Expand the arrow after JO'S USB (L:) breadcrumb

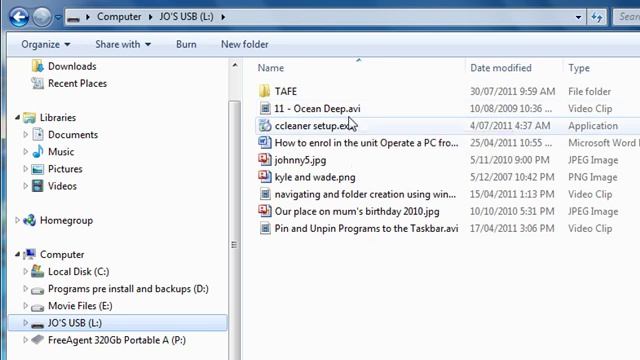[x=223, y=17]
